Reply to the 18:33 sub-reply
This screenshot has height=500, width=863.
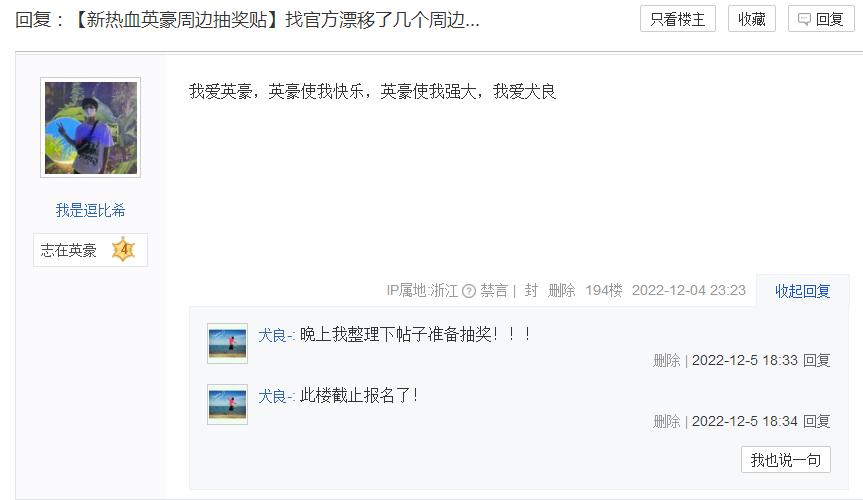(817, 361)
